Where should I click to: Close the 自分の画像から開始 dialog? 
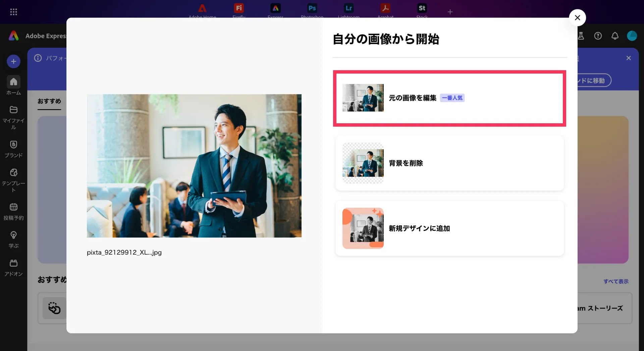[x=577, y=18]
